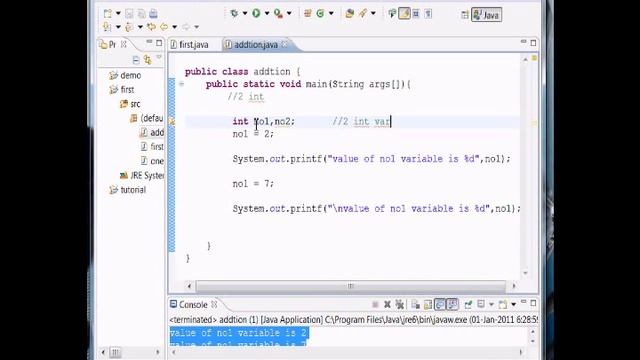Click the New Java Package icon

tap(308, 13)
